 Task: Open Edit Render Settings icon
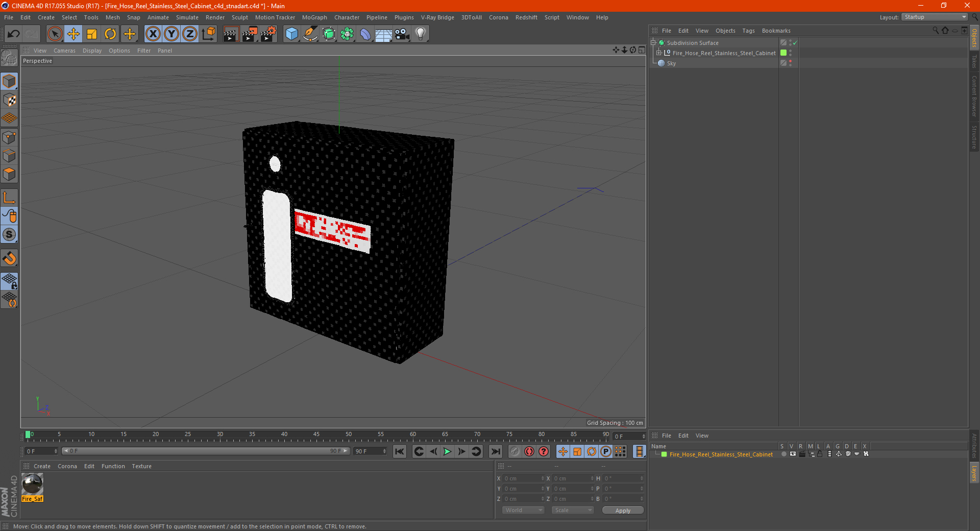click(x=268, y=34)
